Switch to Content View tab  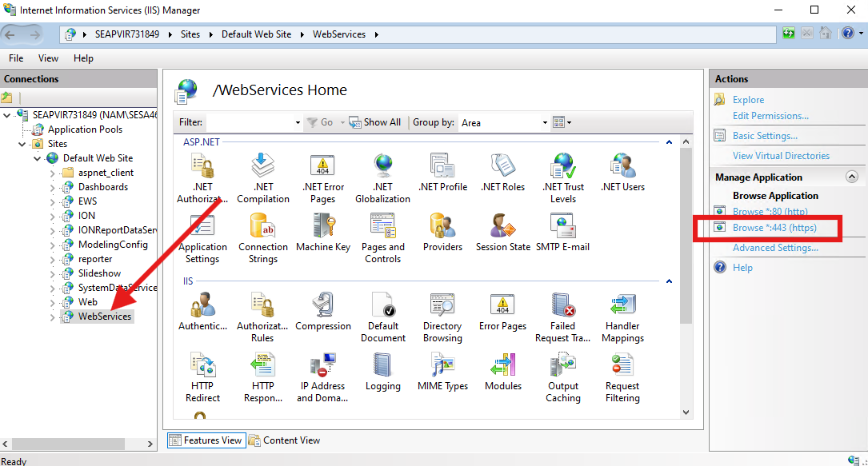[x=285, y=440]
